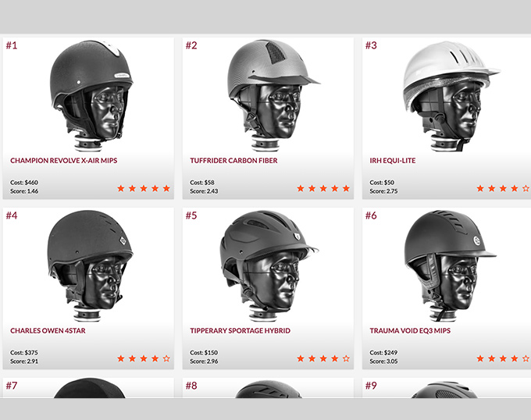The image size is (531, 420).
Task: Select the CHARLES OWEN 4STAR title link
Action: [48, 331]
